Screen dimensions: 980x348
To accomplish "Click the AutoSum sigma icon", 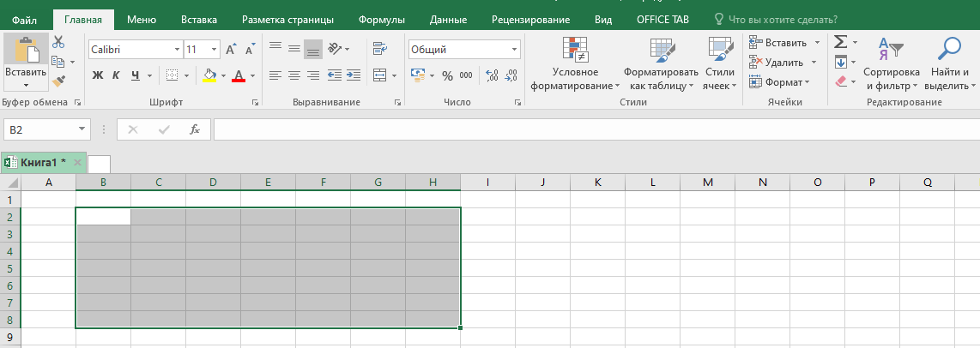I will [841, 43].
